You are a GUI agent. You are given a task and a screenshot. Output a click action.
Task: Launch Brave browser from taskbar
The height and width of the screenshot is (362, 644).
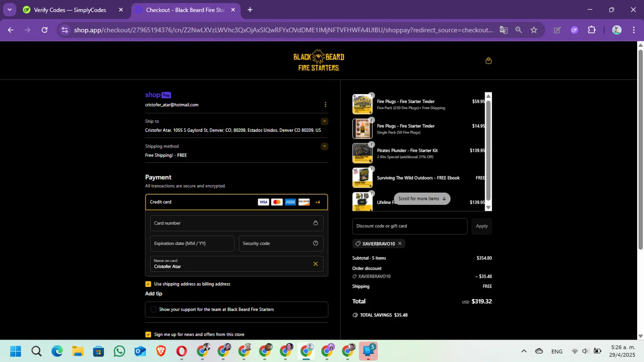(x=161, y=351)
